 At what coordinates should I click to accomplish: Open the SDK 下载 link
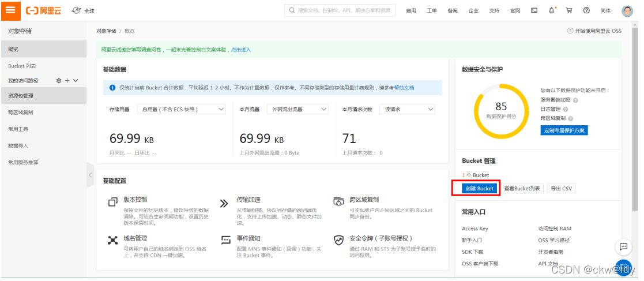tap(473, 252)
